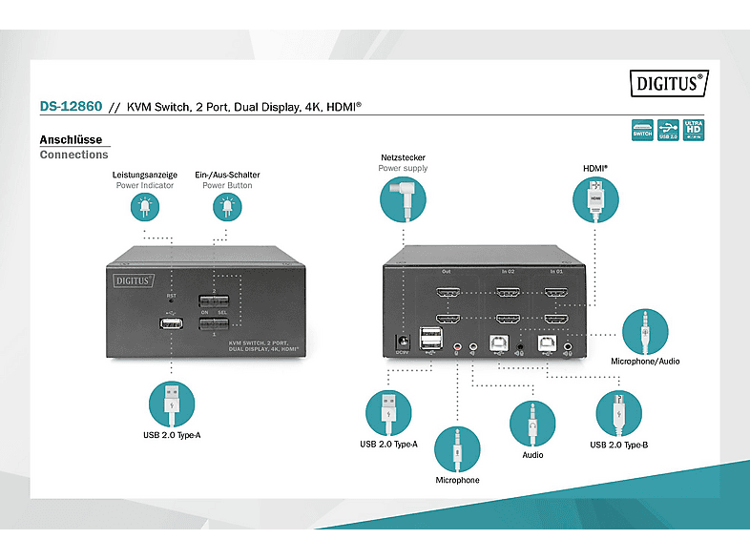This screenshot has width=750, height=560.
Task: Click the USB 2.0 Type-B caption
Action: pos(619,445)
